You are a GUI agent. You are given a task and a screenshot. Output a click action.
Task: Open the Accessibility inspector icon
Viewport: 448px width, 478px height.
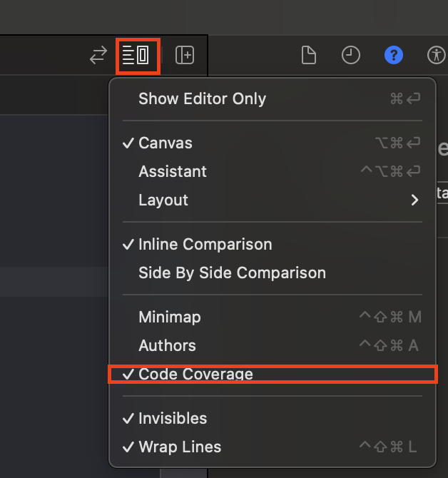click(x=435, y=56)
